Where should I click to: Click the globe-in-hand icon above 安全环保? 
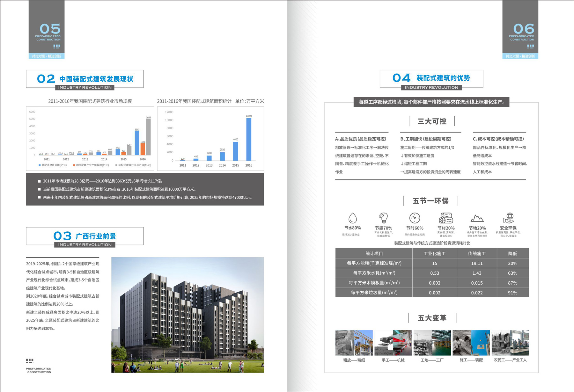(508, 218)
